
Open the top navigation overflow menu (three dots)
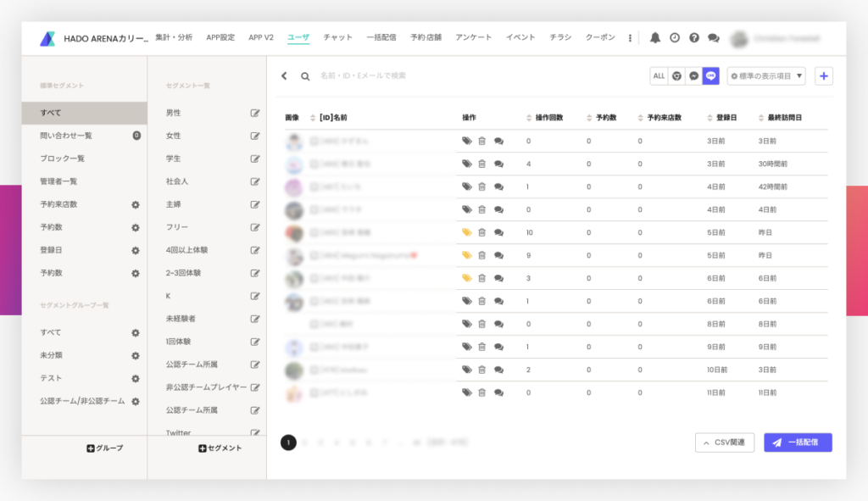click(630, 38)
